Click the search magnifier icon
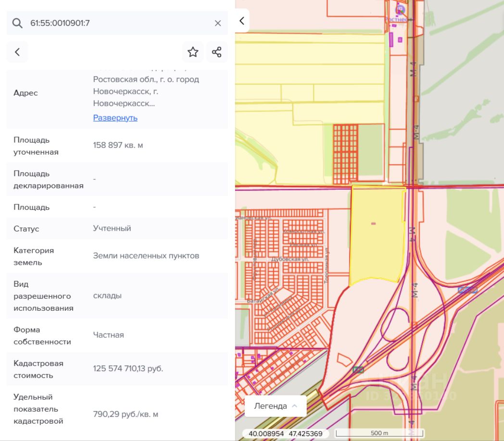The image size is (504, 441). click(17, 23)
